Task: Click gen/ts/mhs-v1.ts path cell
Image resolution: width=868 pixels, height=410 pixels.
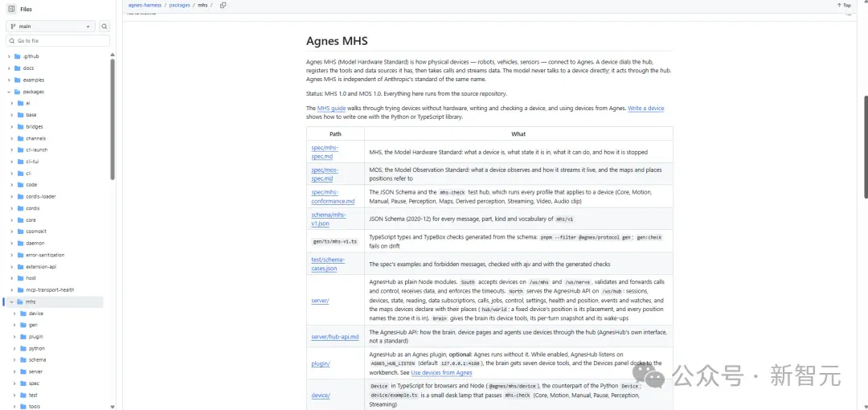Action: pos(335,241)
